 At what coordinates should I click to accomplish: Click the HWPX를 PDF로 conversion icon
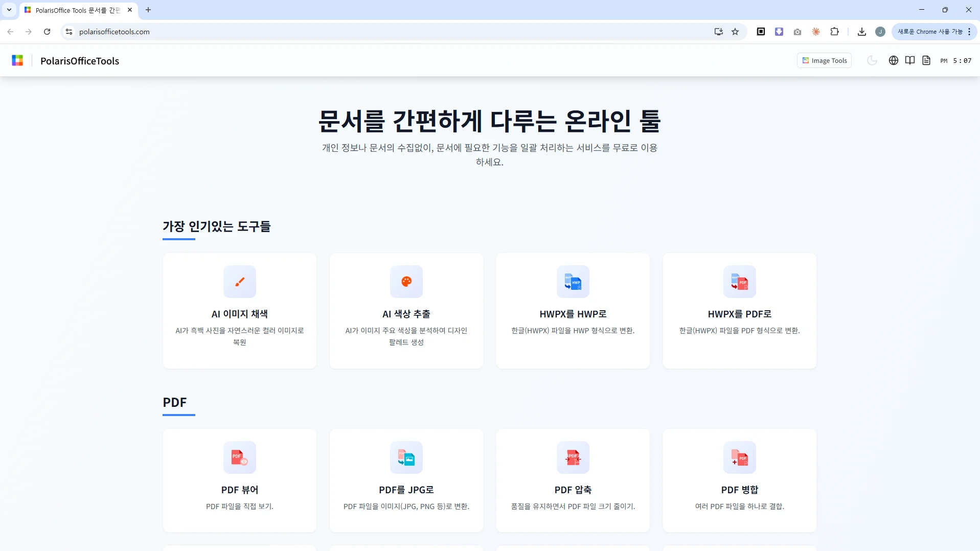(x=740, y=282)
